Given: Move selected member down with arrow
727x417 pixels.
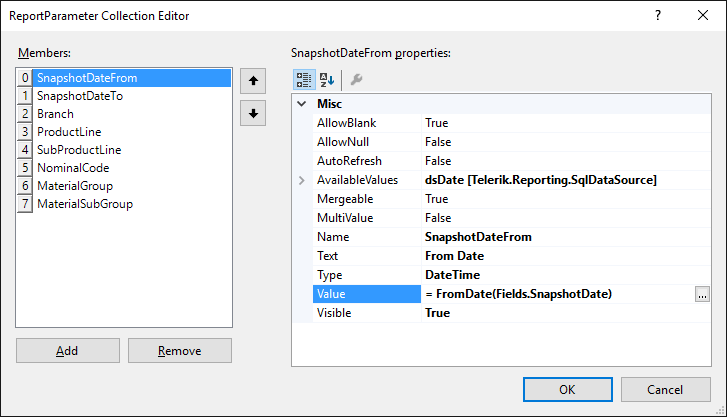Looking at the screenshot, I should (x=253, y=114).
